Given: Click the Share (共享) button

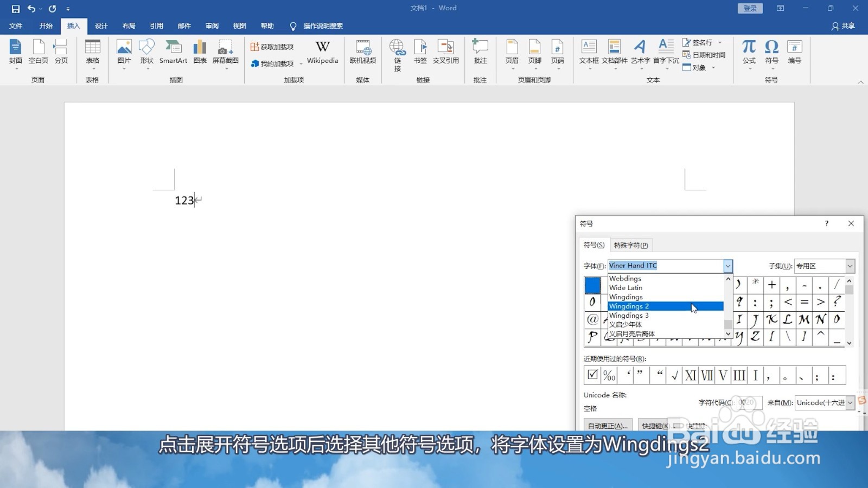Looking at the screenshot, I should pos(843,26).
